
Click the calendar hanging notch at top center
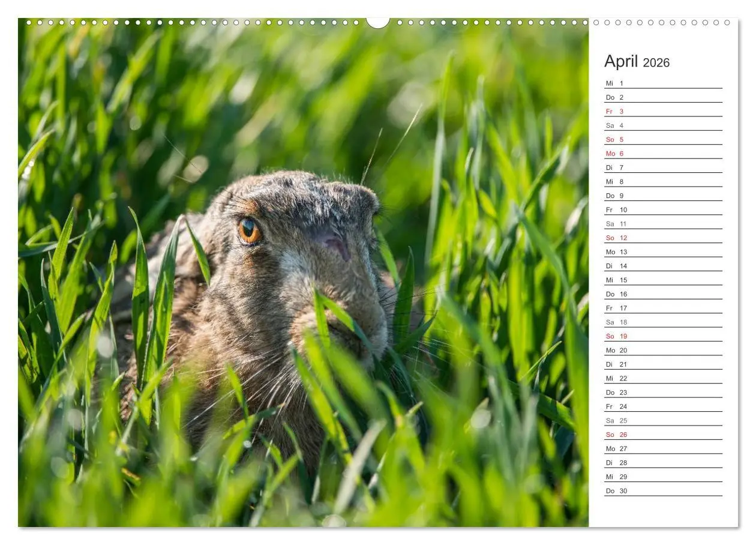pos(377,23)
